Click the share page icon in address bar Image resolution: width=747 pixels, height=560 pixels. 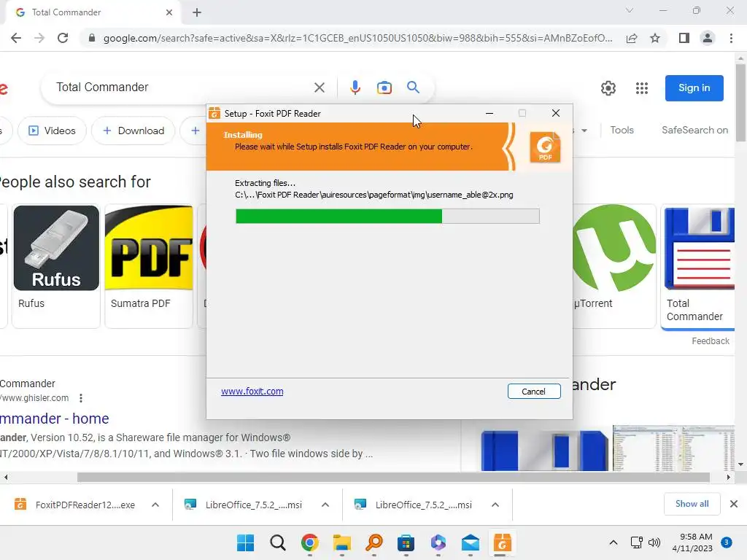pyautogui.click(x=632, y=38)
